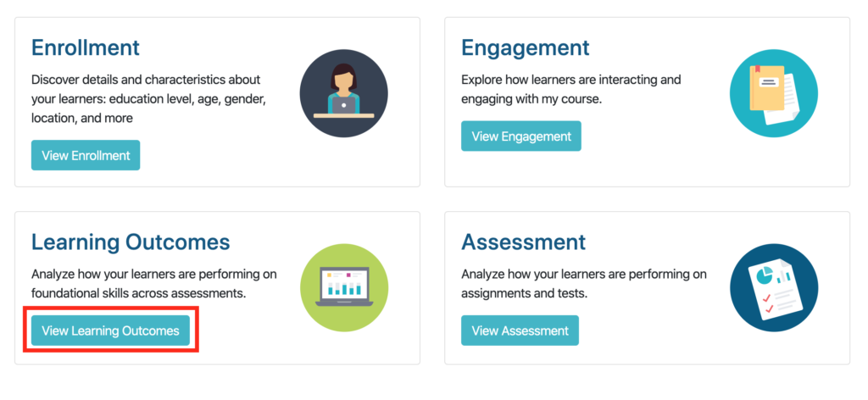The width and height of the screenshot is (868, 400).
Task: Click the Engagement description about learners interacting
Action: click(571, 90)
